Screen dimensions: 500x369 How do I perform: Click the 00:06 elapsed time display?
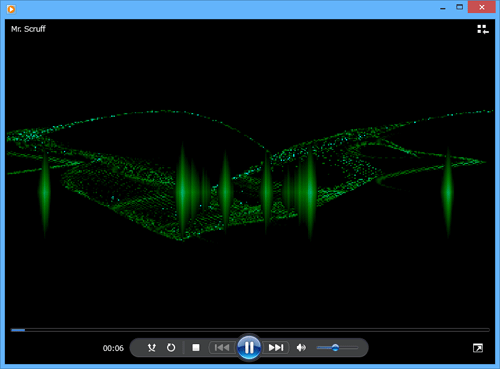[113, 348]
